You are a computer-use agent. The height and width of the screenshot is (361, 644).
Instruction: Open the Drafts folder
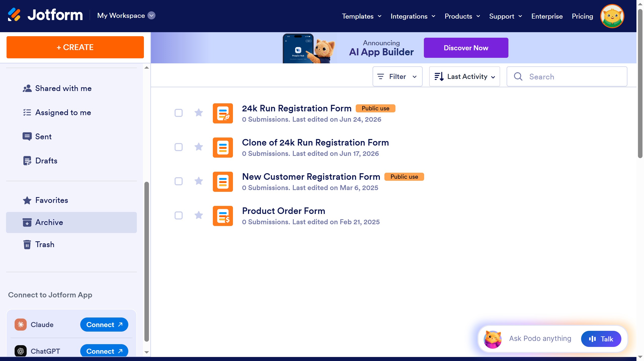71,161
